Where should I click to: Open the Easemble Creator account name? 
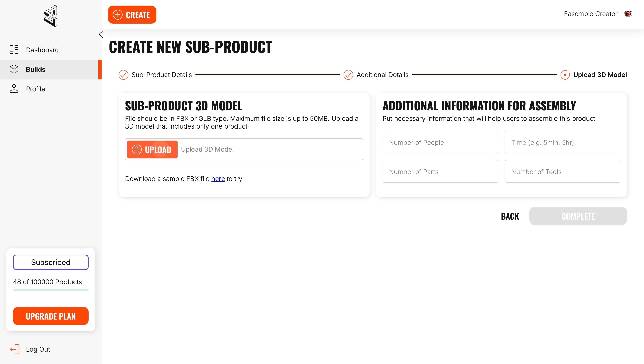(x=590, y=14)
